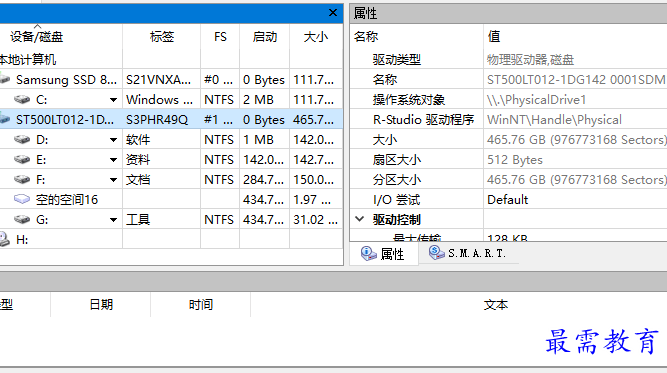Viewport: 667px width, 373px height.
Task: Click the 512 Bytes value
Action: [x=515, y=159]
